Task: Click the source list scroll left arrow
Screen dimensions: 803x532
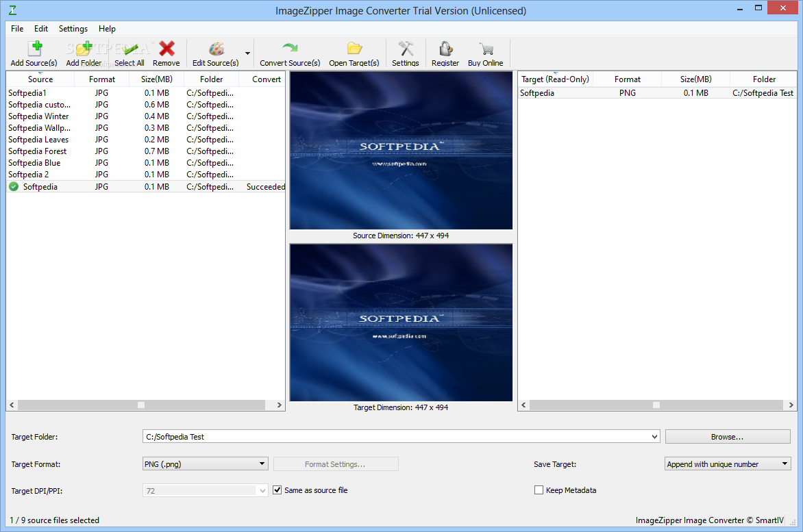Action: 12,405
